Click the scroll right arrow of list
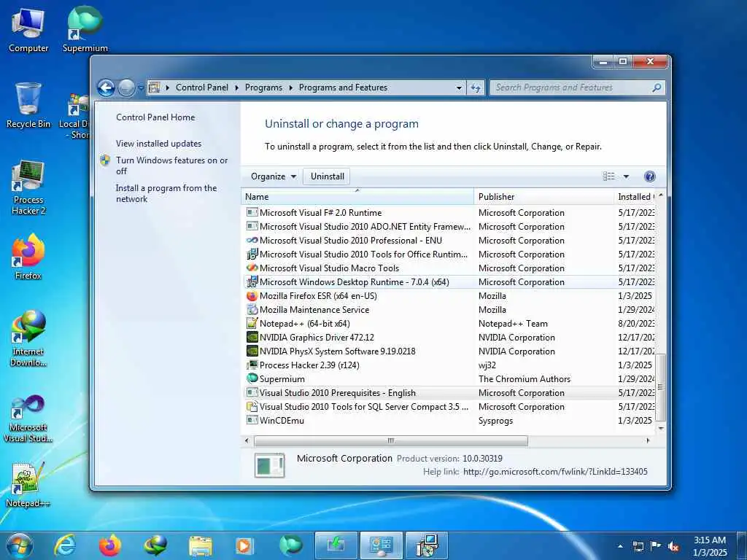Viewport: 747px width, 560px height. [648, 441]
